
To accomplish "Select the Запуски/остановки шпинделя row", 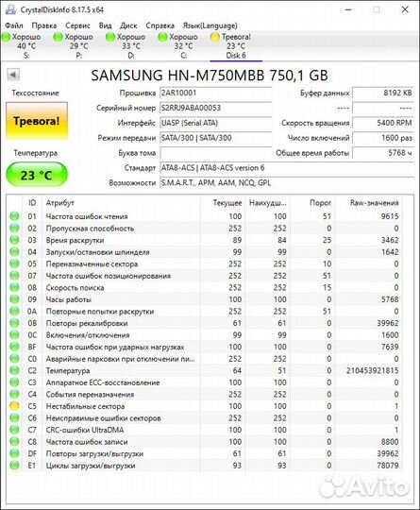I will click(x=205, y=252).
